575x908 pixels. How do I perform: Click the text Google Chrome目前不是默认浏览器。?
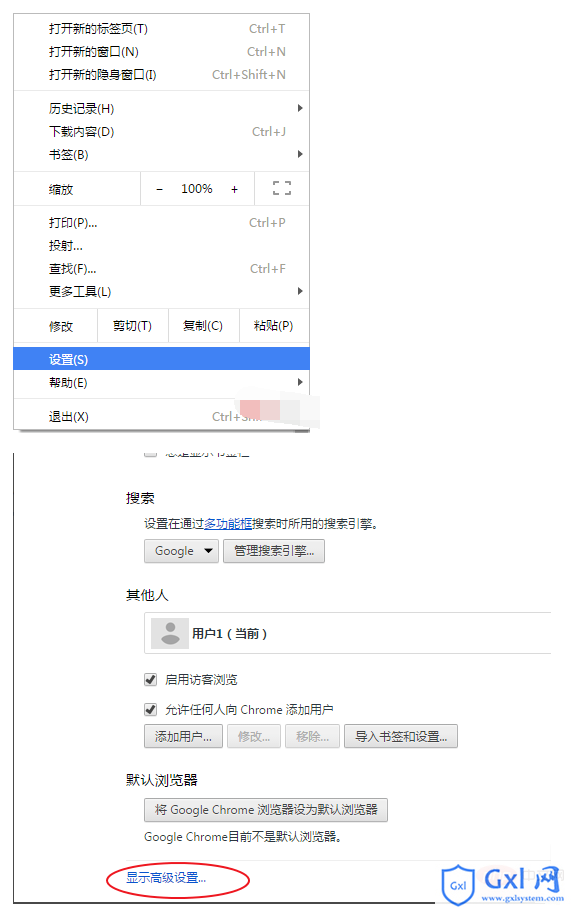tap(243, 837)
